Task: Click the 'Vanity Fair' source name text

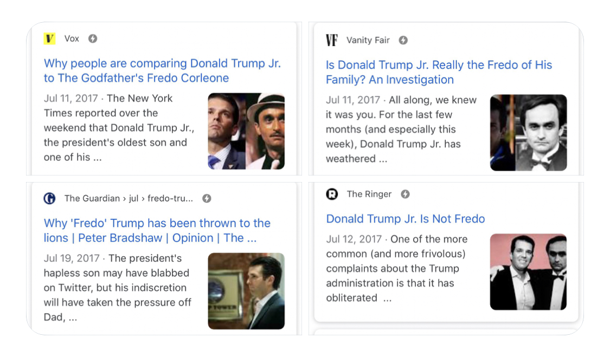Action: coord(368,40)
